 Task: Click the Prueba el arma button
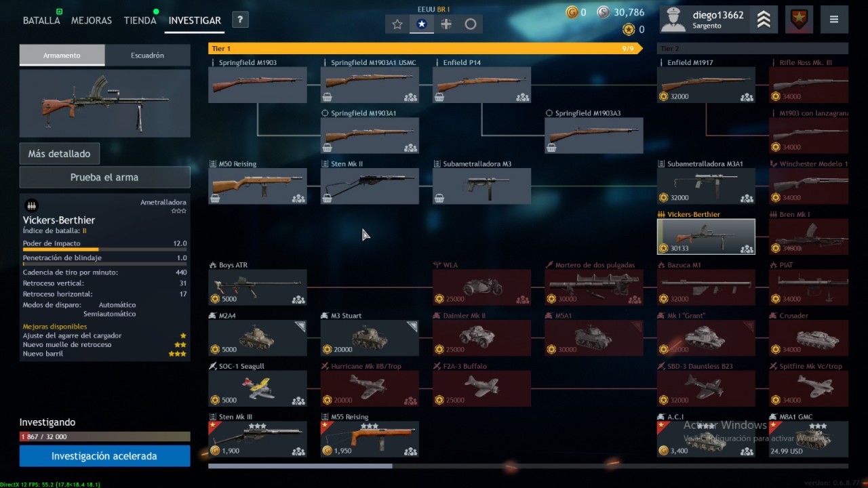click(104, 177)
